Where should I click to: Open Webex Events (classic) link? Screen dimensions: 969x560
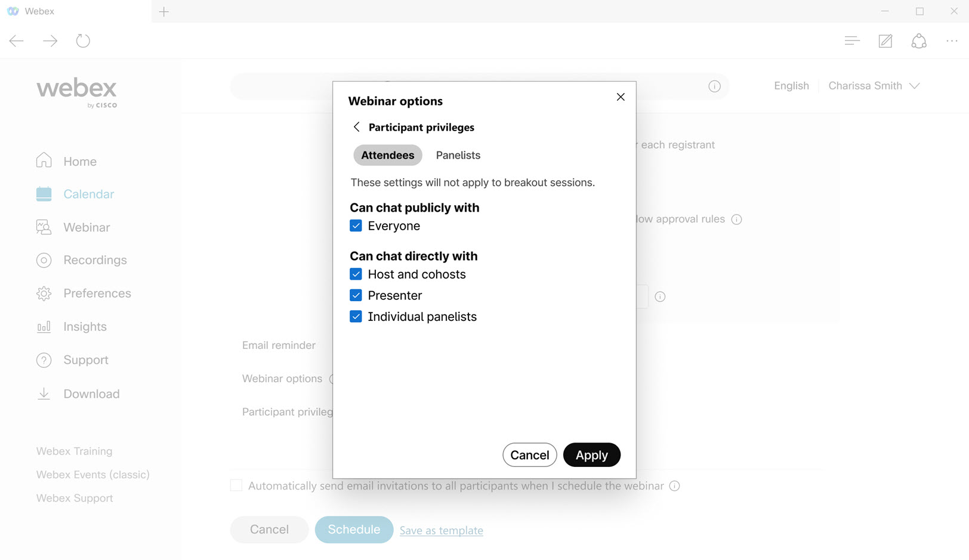(92, 475)
